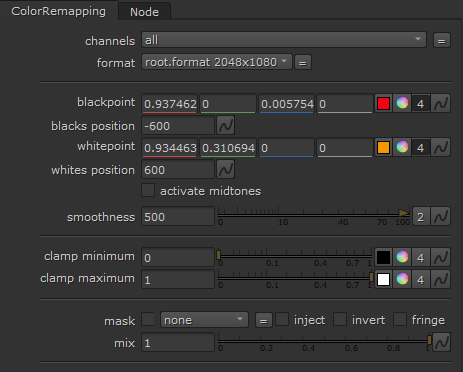Image resolution: width=463 pixels, height=372 pixels.
Task: Click whitepoint alpha value field
Action: 345,148
